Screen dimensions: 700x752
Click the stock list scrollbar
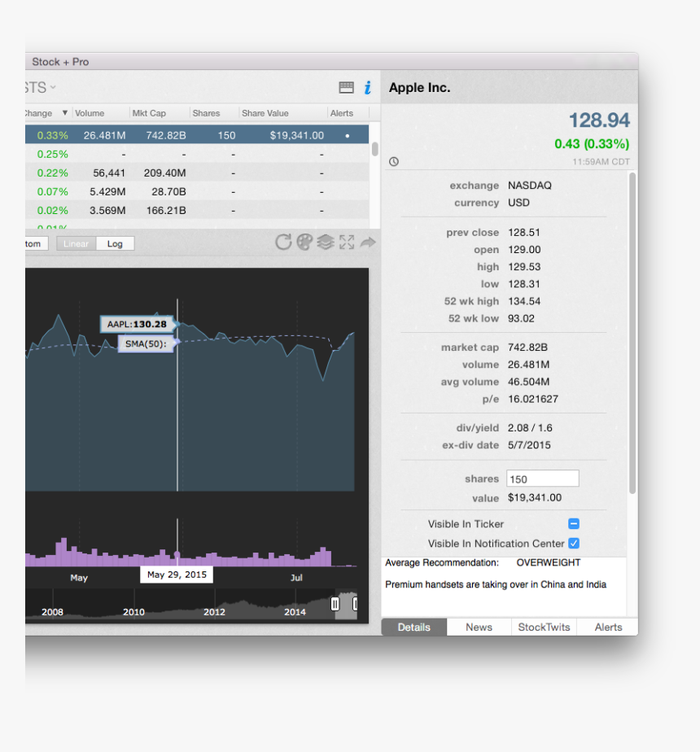(374, 149)
